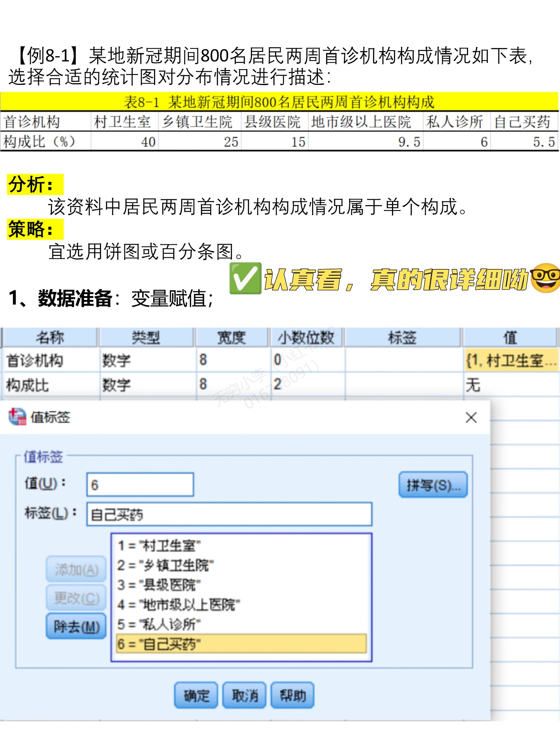Close the 值标签 dialog

tap(471, 417)
